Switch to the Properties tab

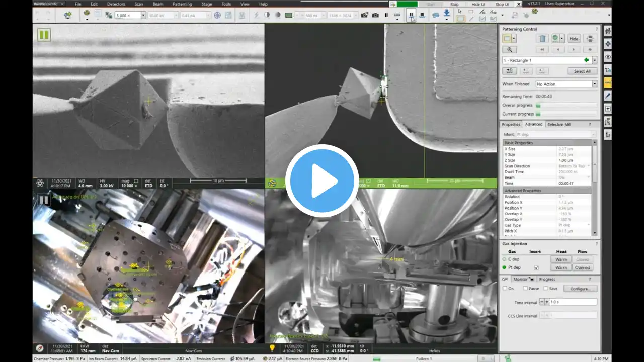tap(511, 124)
